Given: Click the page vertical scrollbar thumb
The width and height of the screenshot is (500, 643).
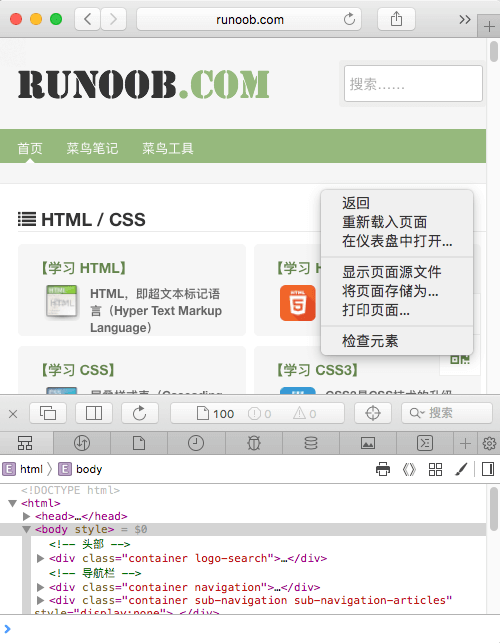Looking at the screenshot, I should click(x=494, y=51).
